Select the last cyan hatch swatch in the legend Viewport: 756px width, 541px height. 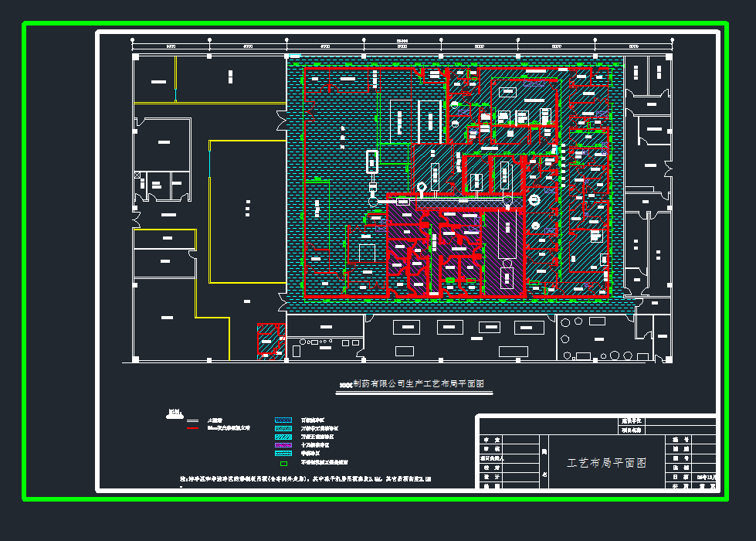pyautogui.click(x=283, y=454)
